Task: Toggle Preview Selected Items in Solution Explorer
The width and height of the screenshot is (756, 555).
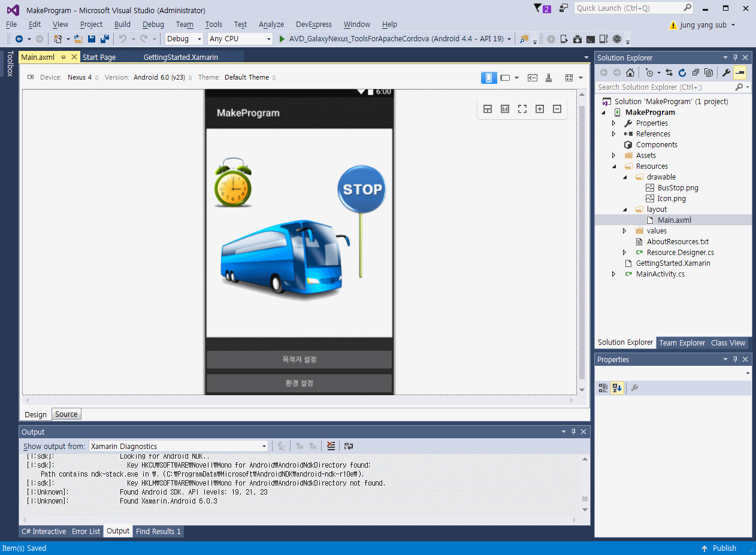Action: coord(740,72)
